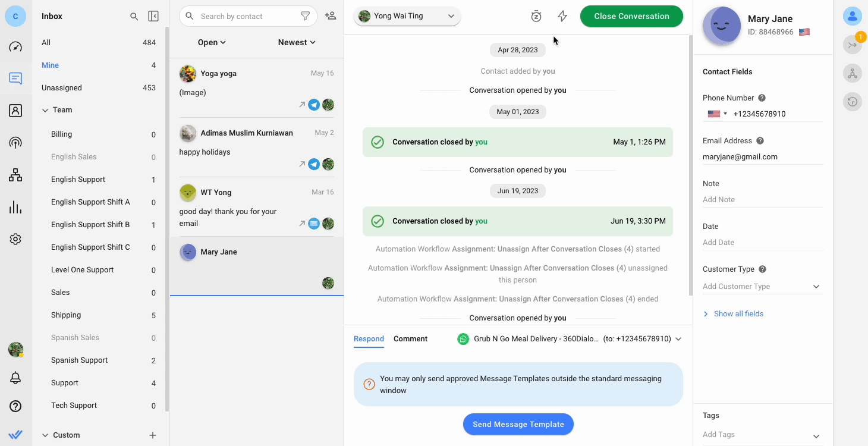868x446 pixels.
Task: Expand Show all fields
Action: [733, 314]
